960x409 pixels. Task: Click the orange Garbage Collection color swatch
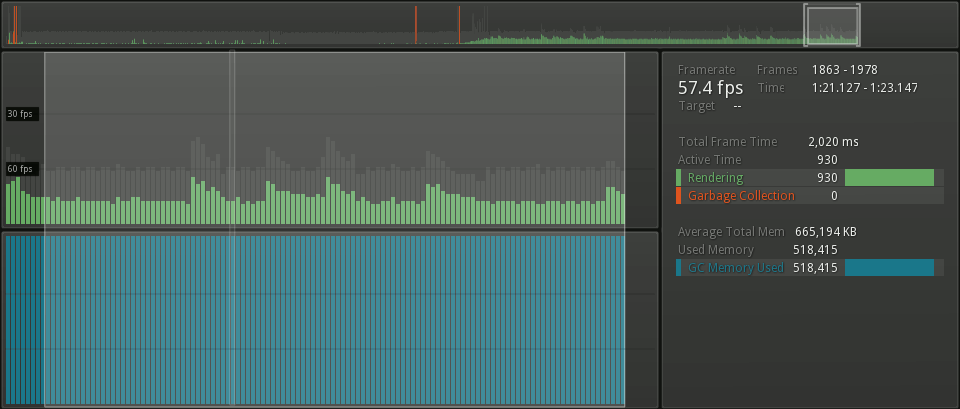coord(678,196)
